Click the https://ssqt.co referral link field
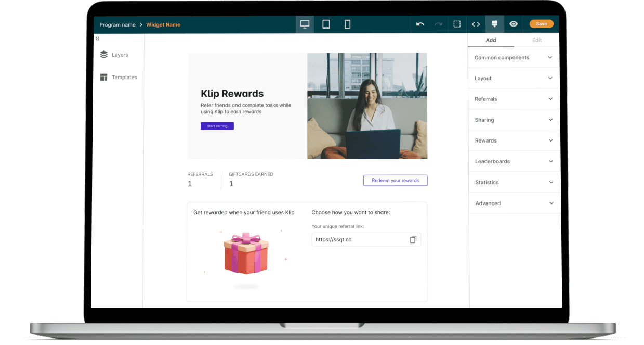 pos(366,239)
